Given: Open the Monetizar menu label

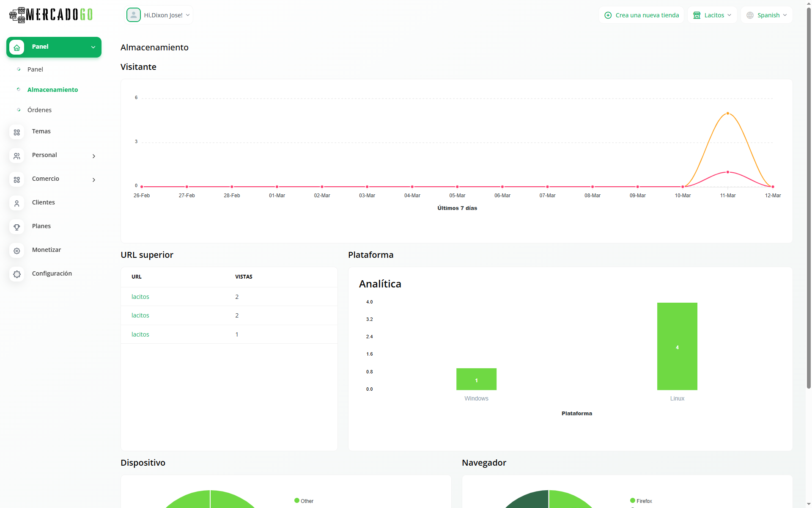Looking at the screenshot, I should [x=47, y=250].
